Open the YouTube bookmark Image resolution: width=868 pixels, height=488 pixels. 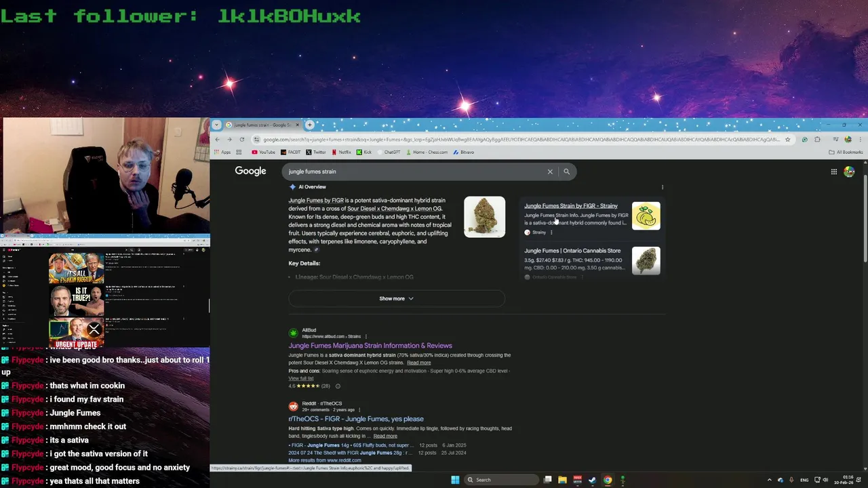[263, 152]
